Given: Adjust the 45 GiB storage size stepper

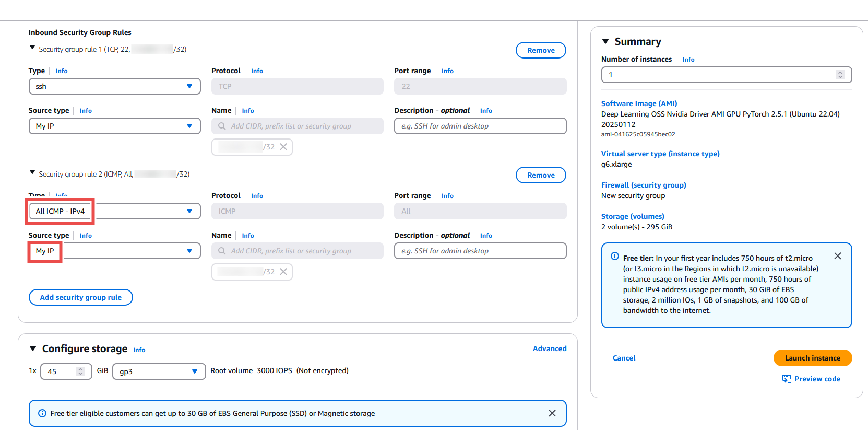Looking at the screenshot, I should (80, 371).
